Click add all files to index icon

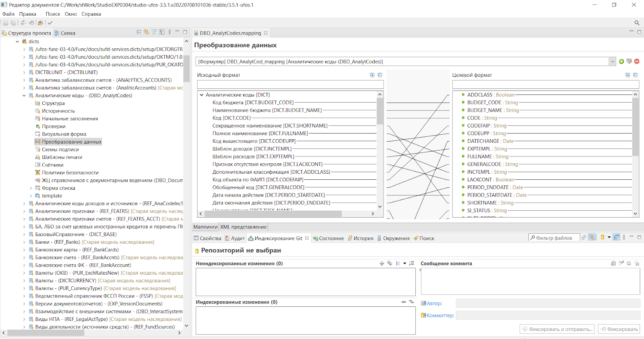pos(390,263)
